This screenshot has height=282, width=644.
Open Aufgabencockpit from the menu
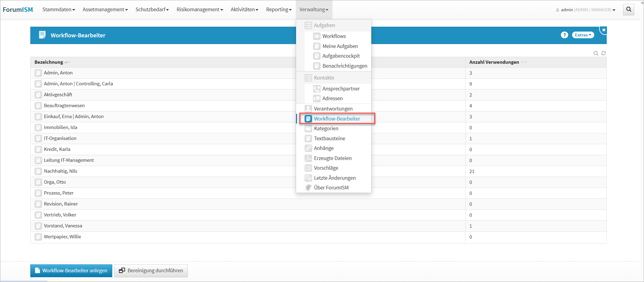point(341,56)
